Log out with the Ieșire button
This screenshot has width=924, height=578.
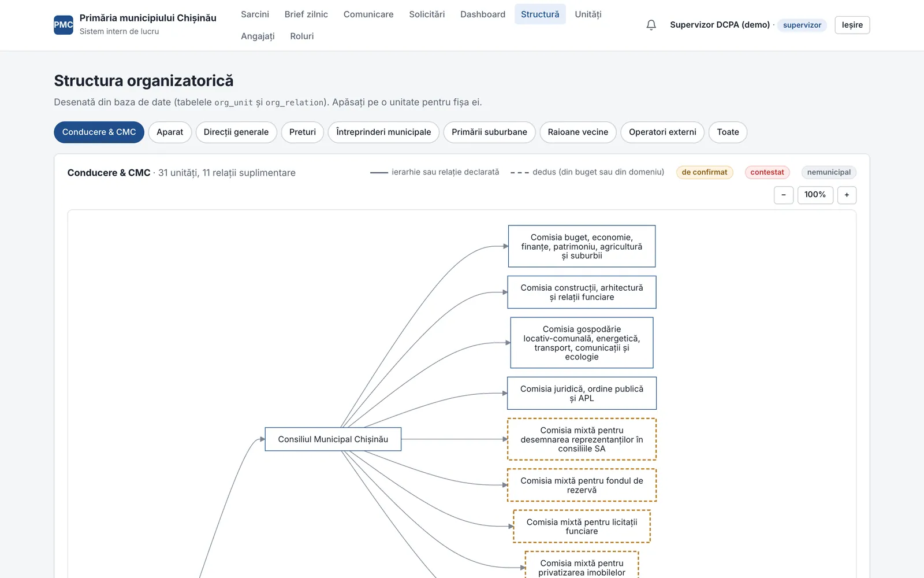tap(852, 25)
